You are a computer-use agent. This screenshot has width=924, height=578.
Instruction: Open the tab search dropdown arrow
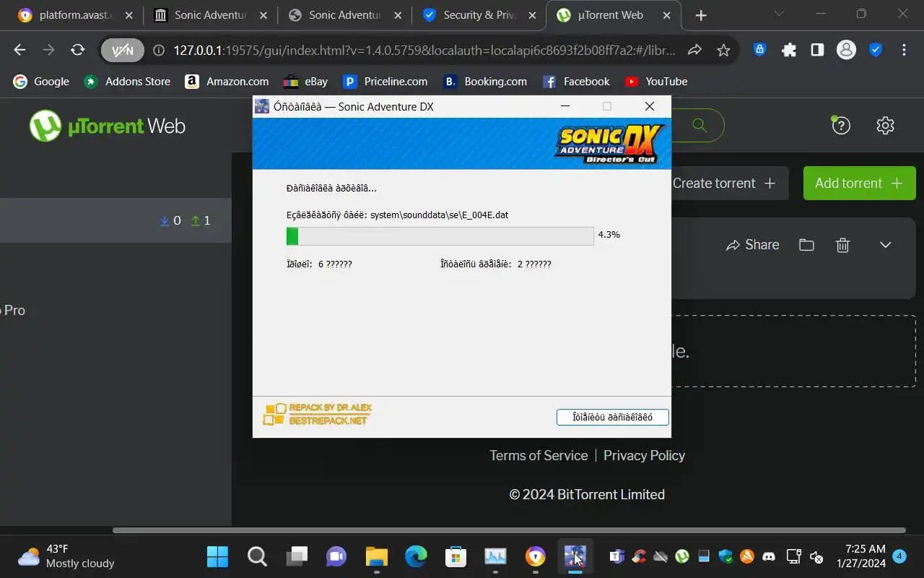pyautogui.click(x=779, y=14)
